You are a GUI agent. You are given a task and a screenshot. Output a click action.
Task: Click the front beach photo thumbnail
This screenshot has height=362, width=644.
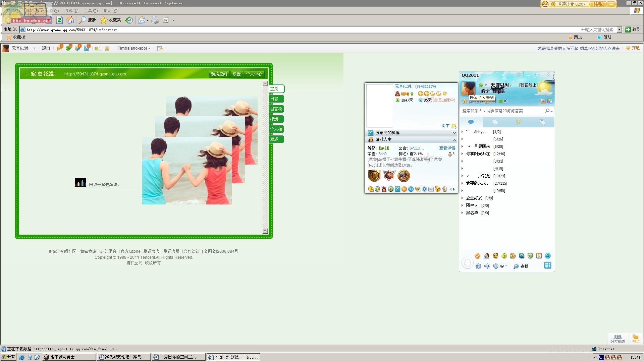[186, 171]
